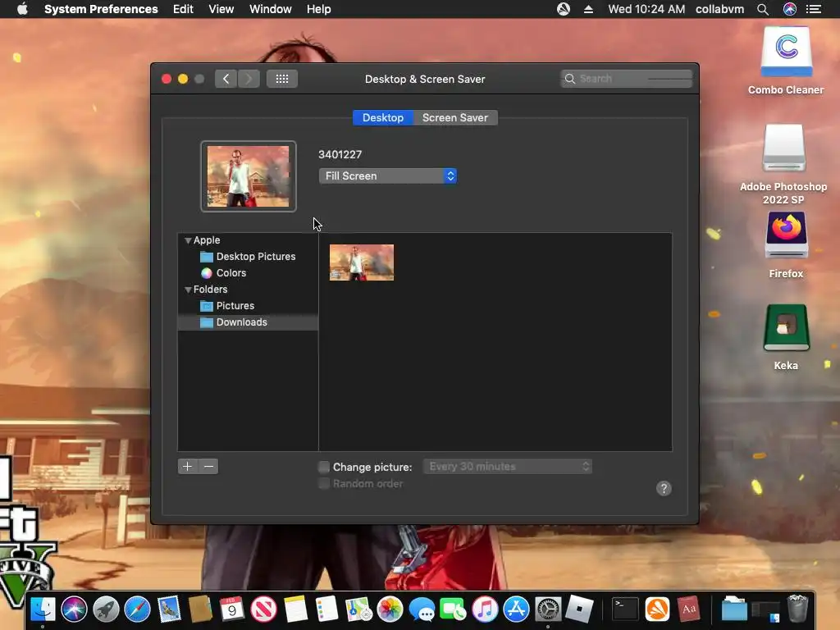Open the Fill Screen dropdown
This screenshot has height=630, width=840.
click(388, 176)
